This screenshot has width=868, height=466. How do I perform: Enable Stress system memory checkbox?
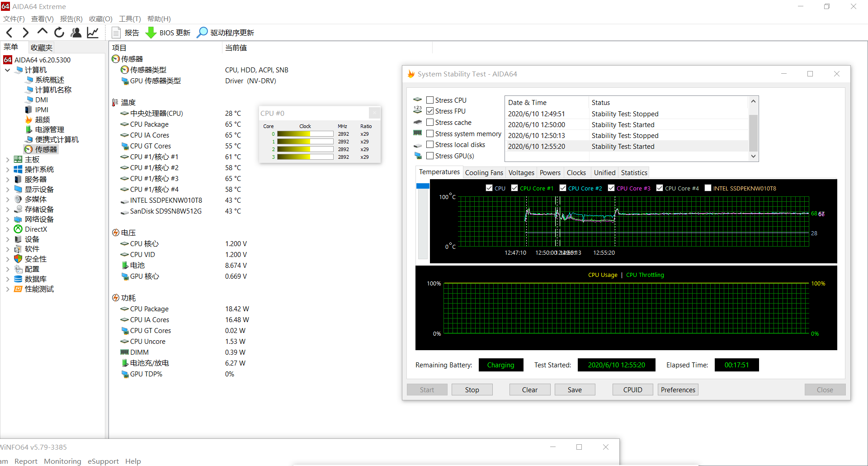tap(430, 134)
